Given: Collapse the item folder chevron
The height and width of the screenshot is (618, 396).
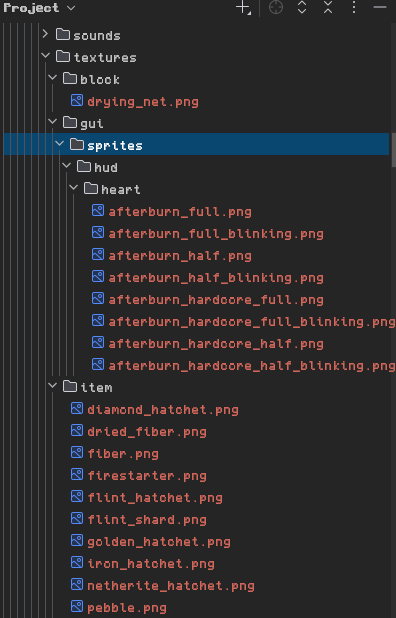Looking at the screenshot, I should click(x=52, y=386).
